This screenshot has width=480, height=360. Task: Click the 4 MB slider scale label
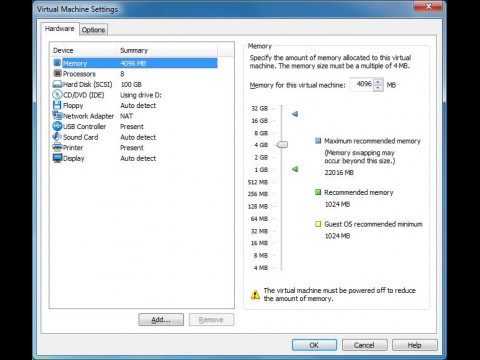261,267
